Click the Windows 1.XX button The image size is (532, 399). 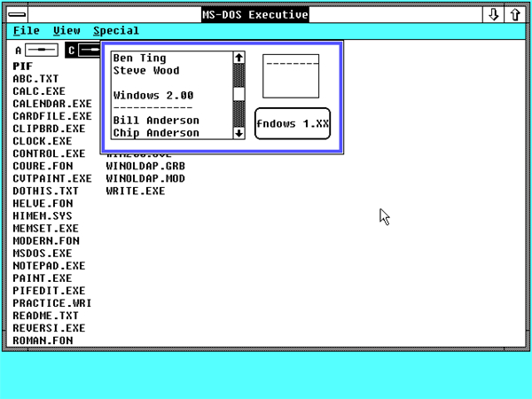(x=293, y=123)
